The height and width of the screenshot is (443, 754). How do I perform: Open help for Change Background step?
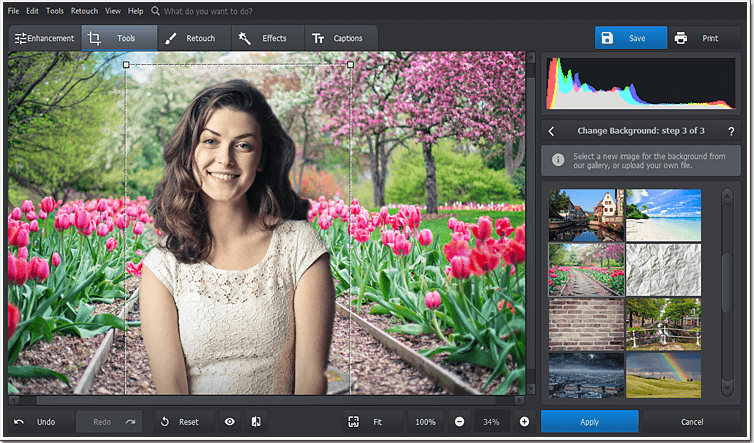[731, 131]
